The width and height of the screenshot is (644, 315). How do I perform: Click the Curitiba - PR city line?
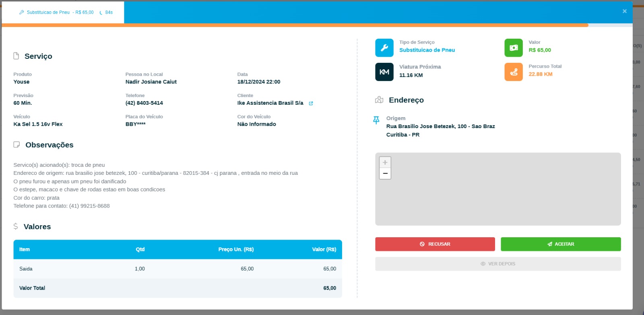(403, 135)
